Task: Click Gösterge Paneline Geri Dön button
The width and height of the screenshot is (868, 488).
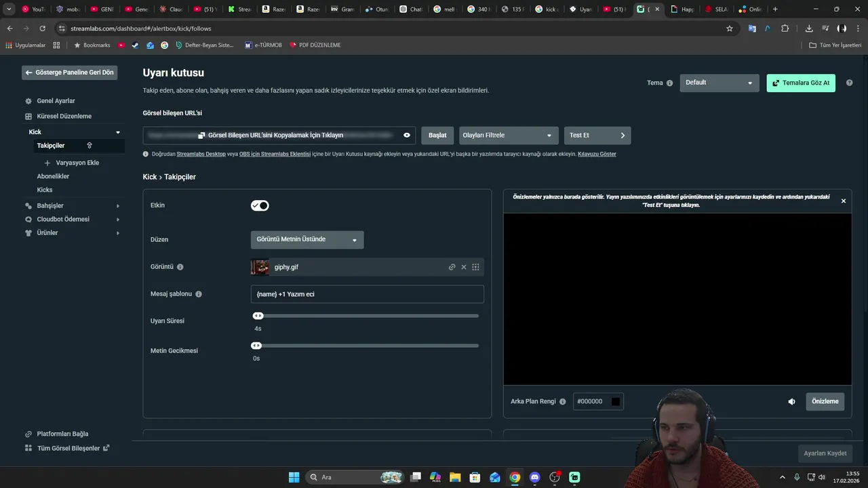Action: [69, 73]
